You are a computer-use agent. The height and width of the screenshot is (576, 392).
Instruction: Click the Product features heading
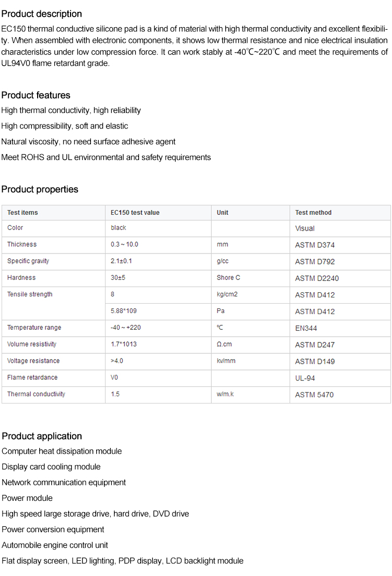coord(36,95)
